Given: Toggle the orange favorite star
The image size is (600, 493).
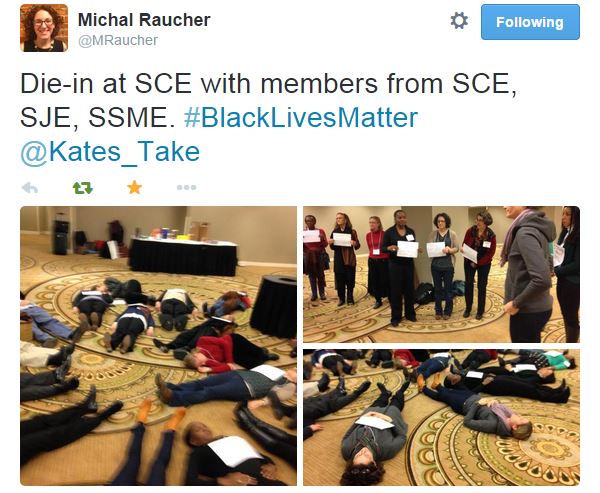Looking at the screenshot, I should tap(135, 188).
